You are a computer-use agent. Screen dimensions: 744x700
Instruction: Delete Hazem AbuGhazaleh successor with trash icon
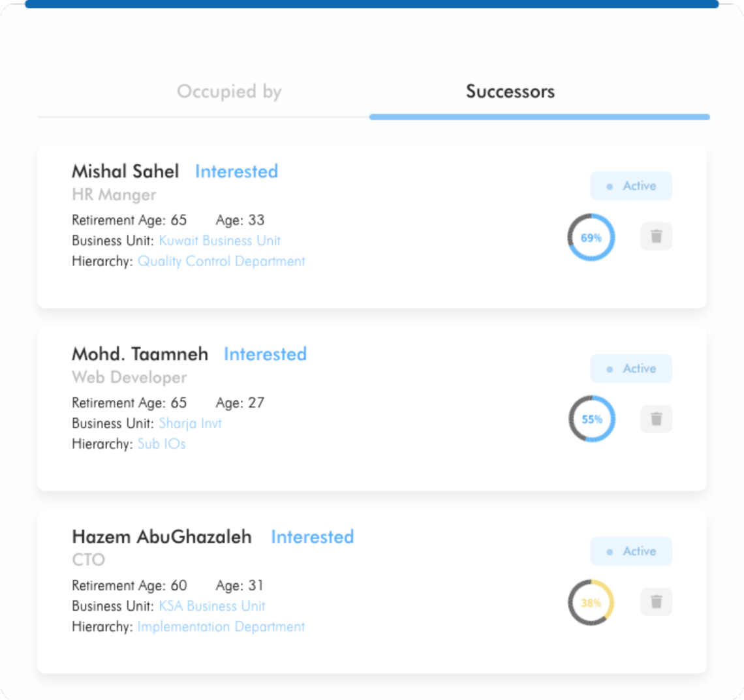pos(656,602)
